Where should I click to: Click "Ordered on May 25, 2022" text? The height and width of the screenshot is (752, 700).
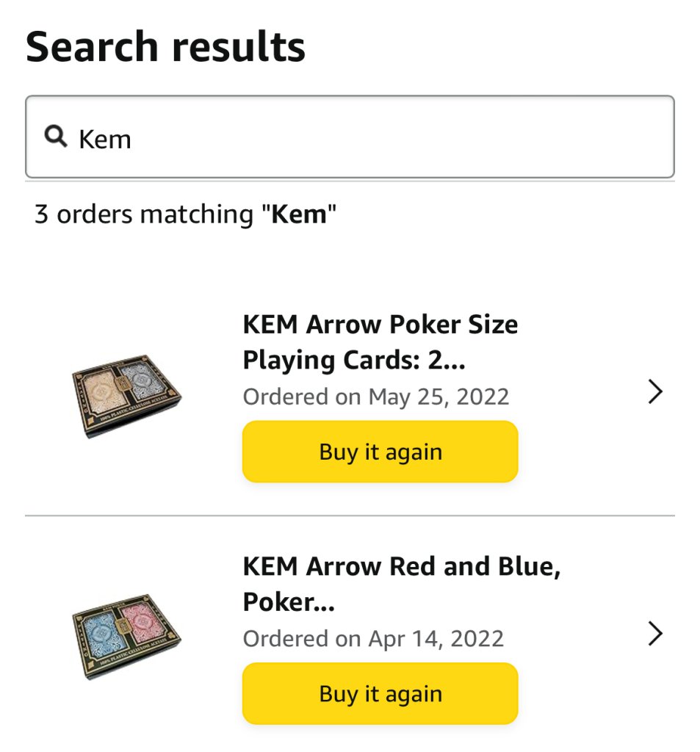[375, 397]
